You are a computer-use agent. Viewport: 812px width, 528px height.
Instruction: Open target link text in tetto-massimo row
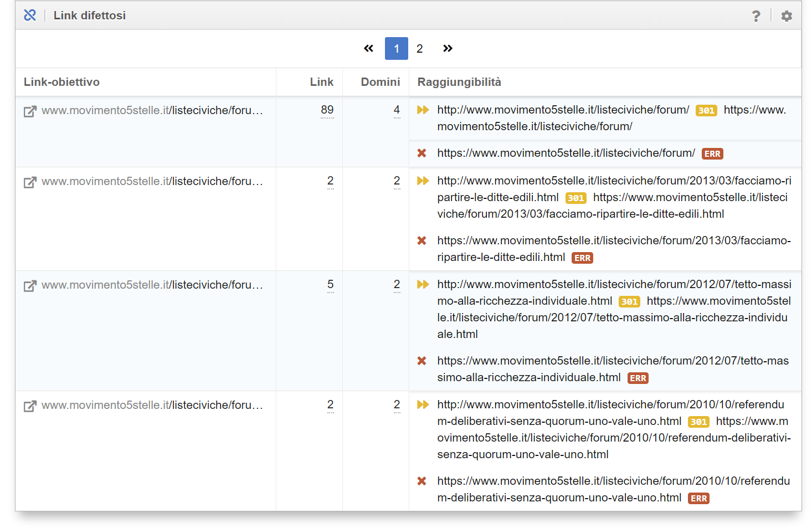pyautogui.click(x=152, y=285)
